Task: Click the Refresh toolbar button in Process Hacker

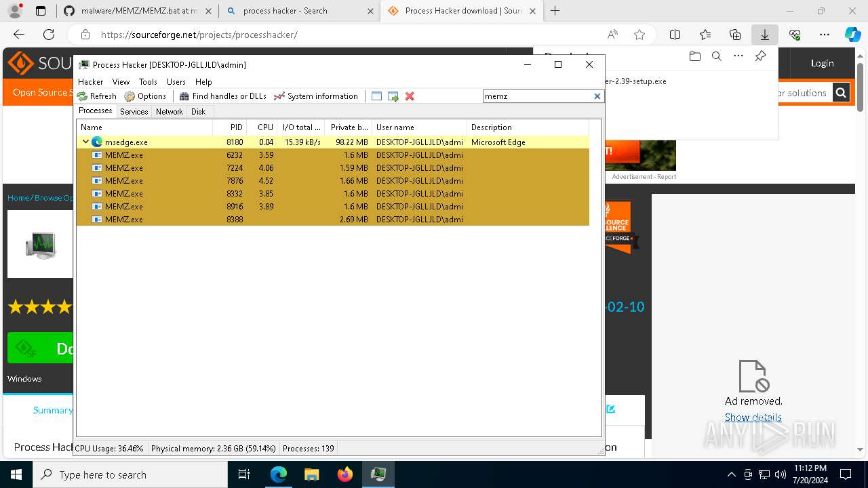Action: pyautogui.click(x=97, y=96)
